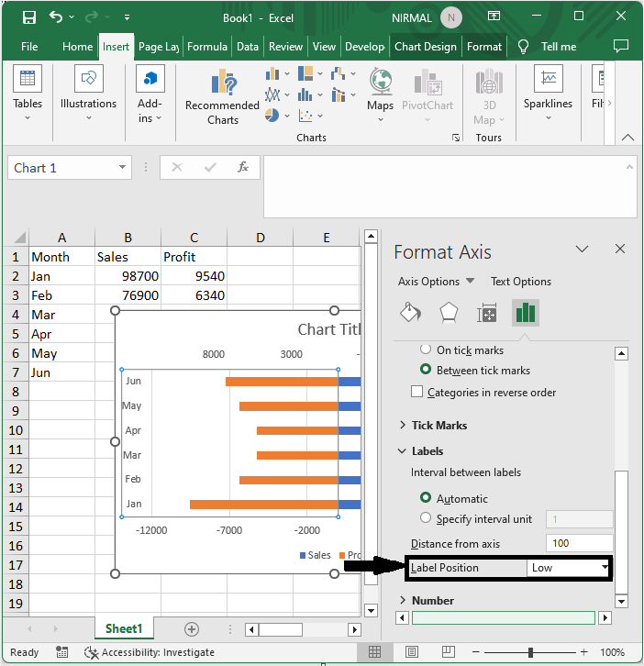This screenshot has width=644, height=666.
Task: Open Size & Properties pane icon
Action: coord(486,313)
